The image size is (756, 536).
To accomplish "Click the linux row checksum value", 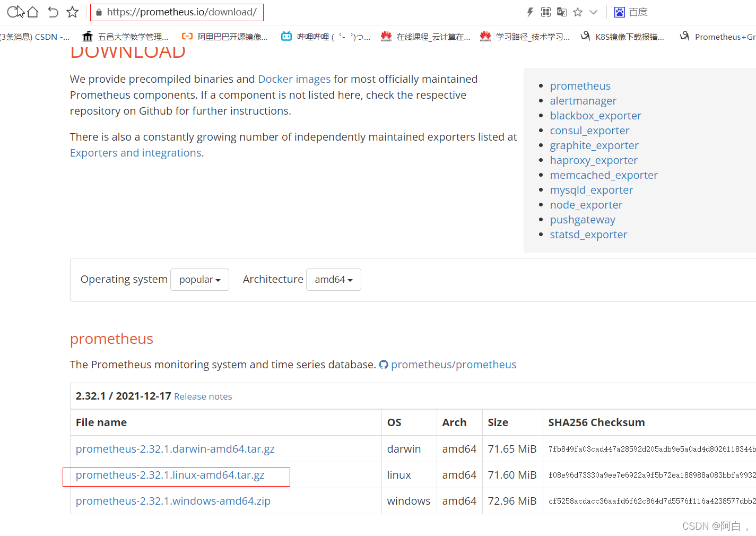I will (x=652, y=475).
